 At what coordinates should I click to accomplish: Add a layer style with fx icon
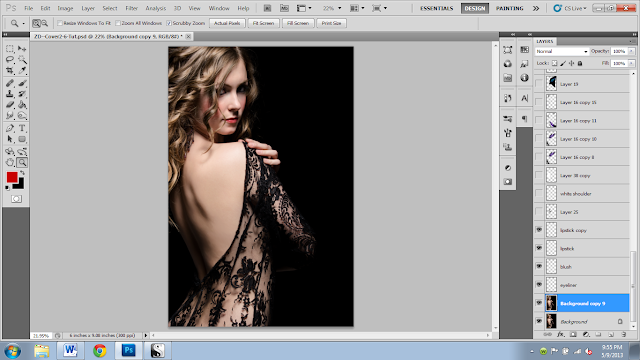(560, 334)
